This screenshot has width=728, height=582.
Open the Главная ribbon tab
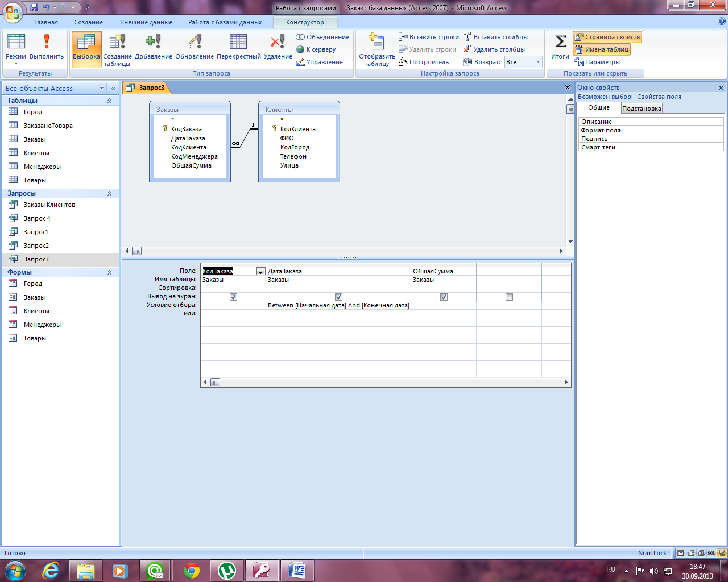coord(46,22)
